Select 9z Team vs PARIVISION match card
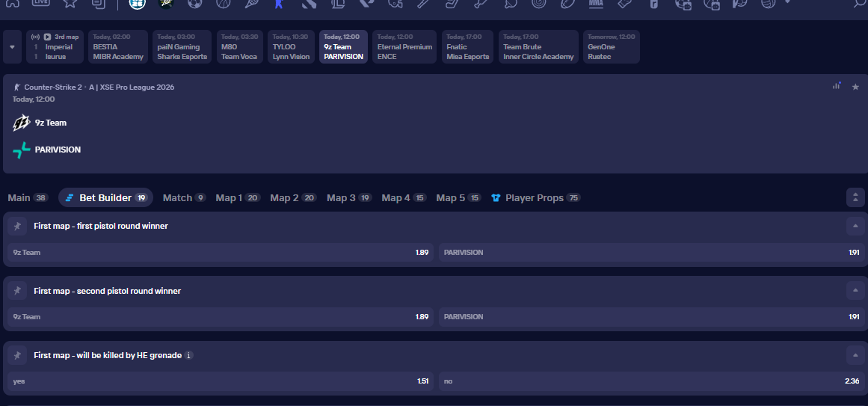Viewport: 868px width, 406px height. pos(343,46)
